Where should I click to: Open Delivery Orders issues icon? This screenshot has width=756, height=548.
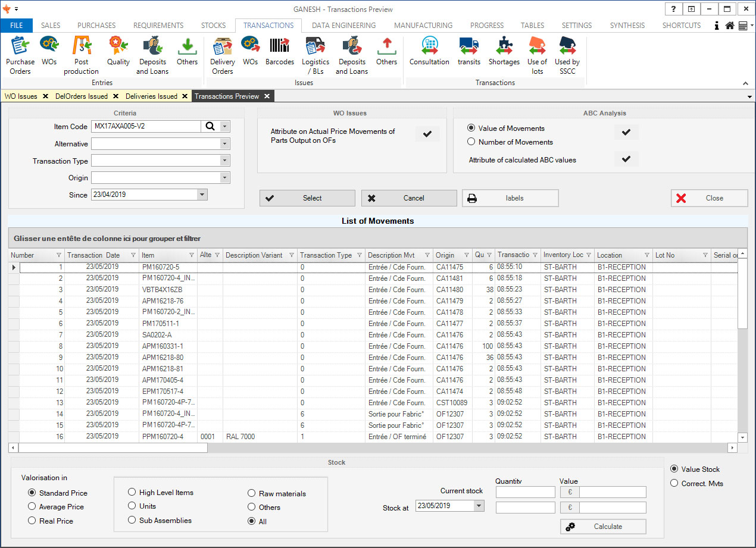click(x=222, y=55)
